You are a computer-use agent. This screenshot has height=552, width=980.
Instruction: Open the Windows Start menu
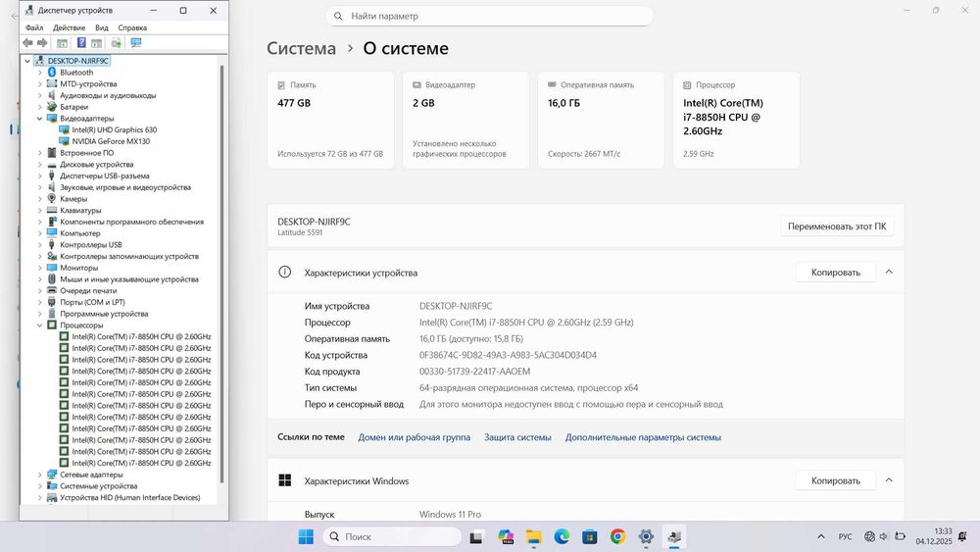[x=306, y=536]
